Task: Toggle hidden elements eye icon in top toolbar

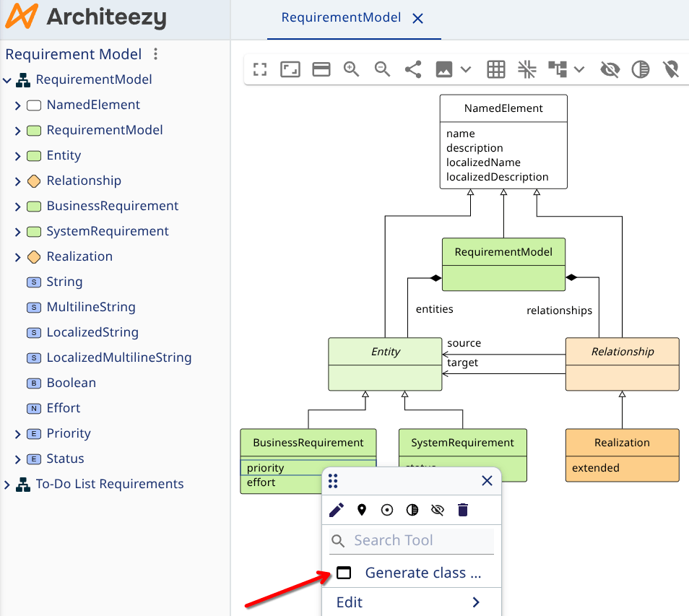Action: [610, 69]
